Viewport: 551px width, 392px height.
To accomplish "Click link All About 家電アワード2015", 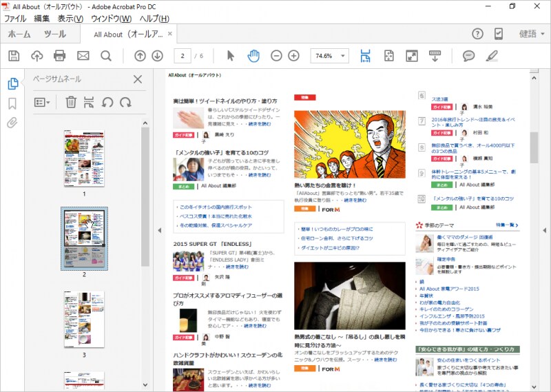I will pyautogui.click(x=449, y=289).
